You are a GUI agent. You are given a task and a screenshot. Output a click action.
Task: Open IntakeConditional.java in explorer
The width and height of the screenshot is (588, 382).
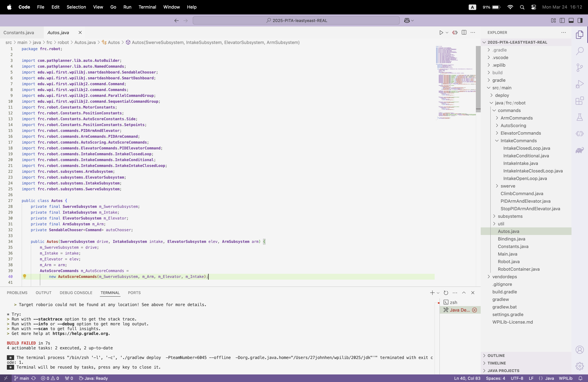[526, 156]
